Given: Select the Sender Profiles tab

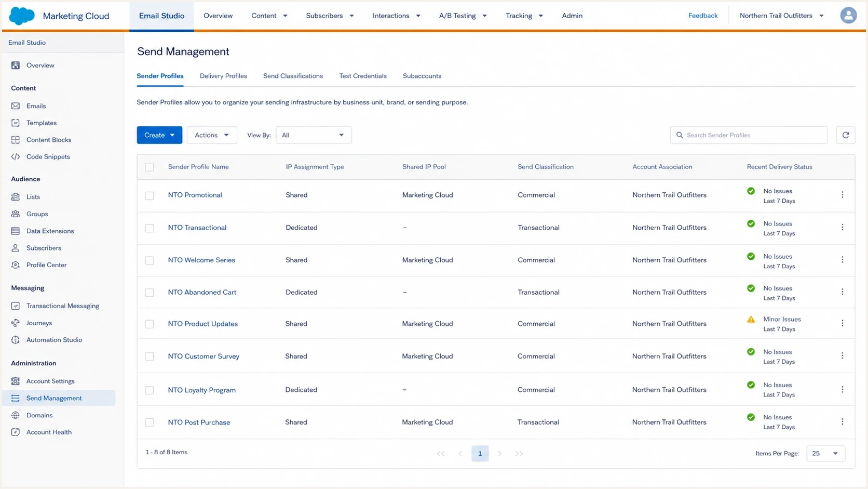Looking at the screenshot, I should (160, 76).
